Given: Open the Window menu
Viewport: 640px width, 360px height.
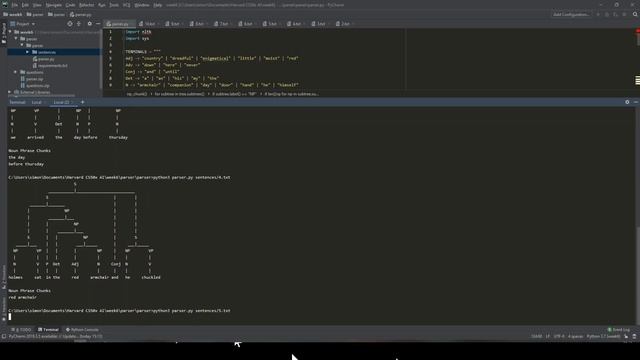Looking at the screenshot, I should click(142, 5).
